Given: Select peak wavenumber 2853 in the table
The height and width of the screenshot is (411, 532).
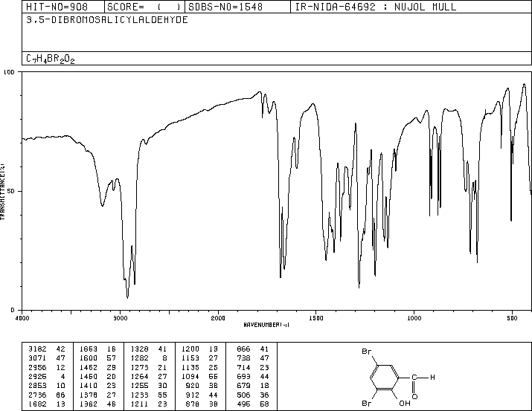Looking at the screenshot, I should [x=37, y=386].
